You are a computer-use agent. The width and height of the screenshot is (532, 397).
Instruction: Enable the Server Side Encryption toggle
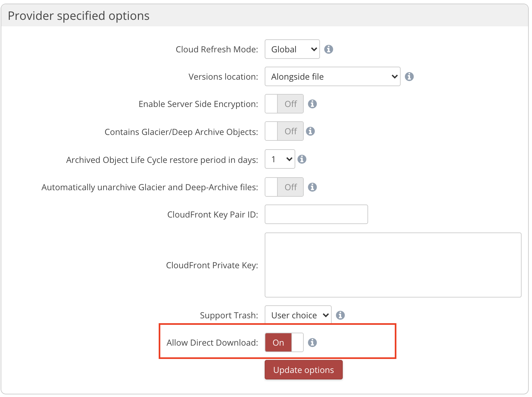click(x=284, y=104)
